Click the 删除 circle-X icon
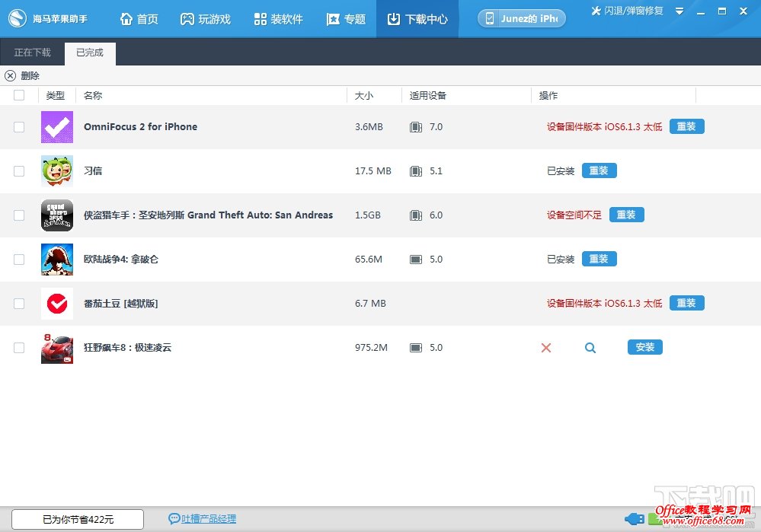761x532 pixels. click(10, 75)
